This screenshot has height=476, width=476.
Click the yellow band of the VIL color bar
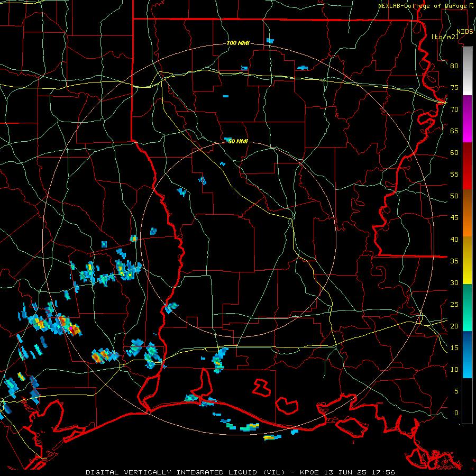[467, 260]
